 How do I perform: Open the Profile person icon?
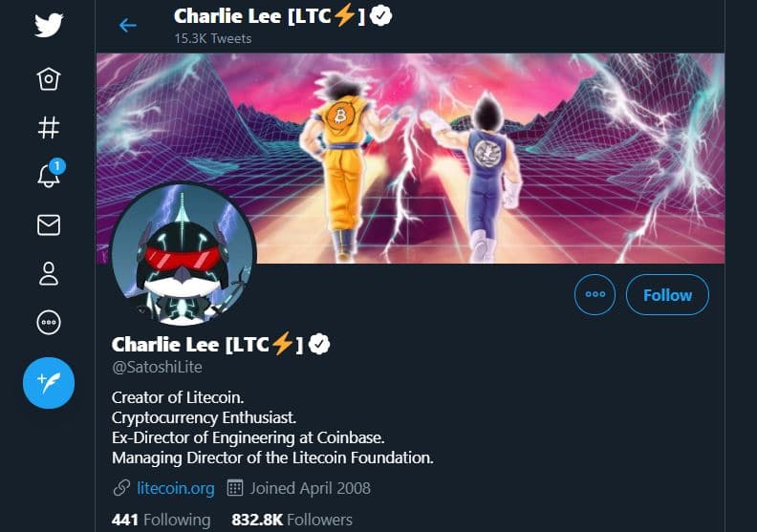point(49,274)
